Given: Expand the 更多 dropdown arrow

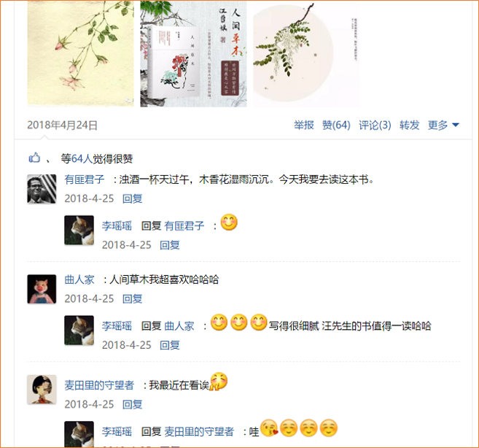Looking at the screenshot, I should [x=455, y=125].
